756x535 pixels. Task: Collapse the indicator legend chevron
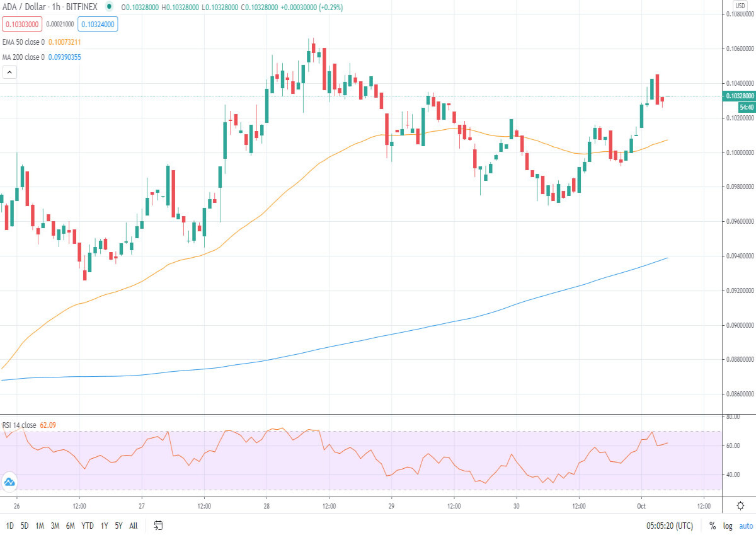pos(9,72)
